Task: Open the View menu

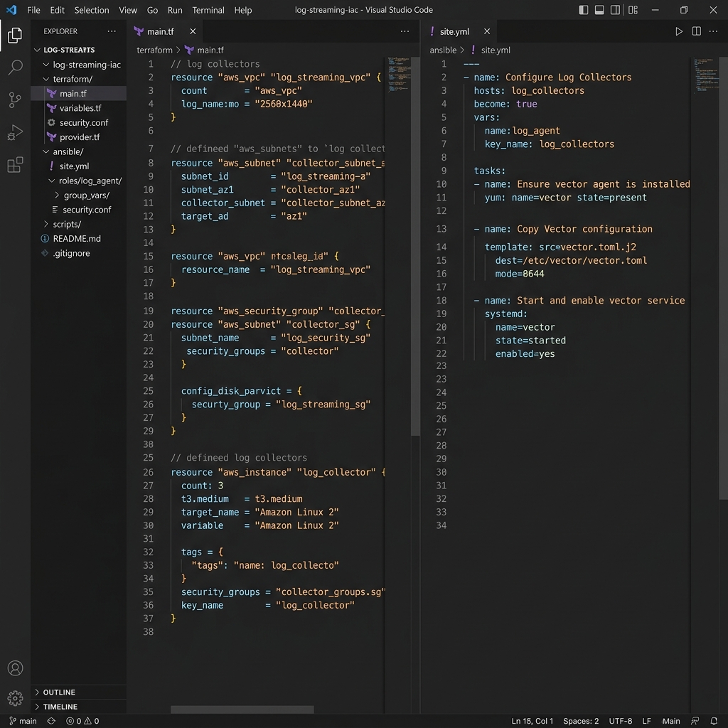Action: click(x=128, y=10)
